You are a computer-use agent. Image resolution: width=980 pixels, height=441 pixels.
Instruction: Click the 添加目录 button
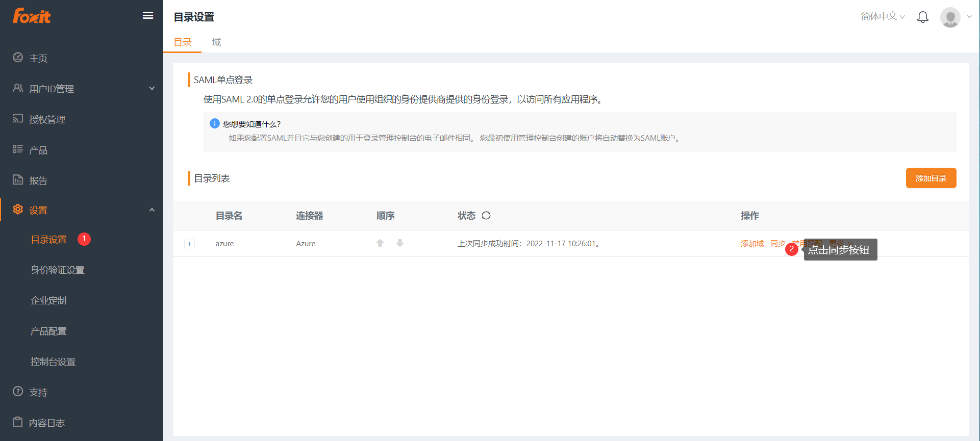[x=931, y=178]
